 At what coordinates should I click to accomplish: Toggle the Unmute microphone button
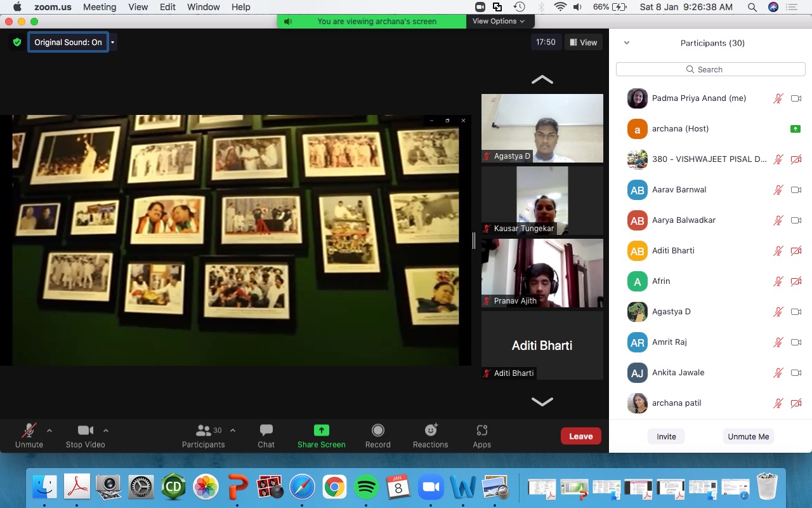[x=29, y=431]
